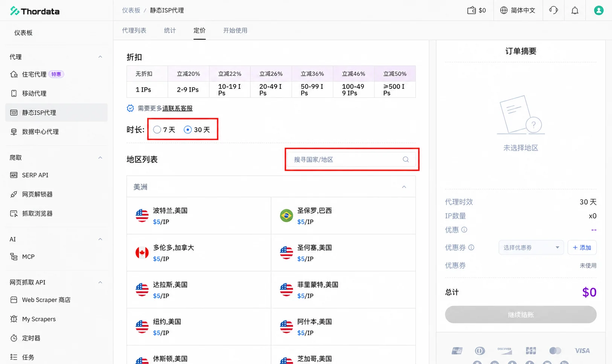Viewport: 612px width, 364px height.
Task: Click the 定时器 clock icon
Action: [14, 338]
